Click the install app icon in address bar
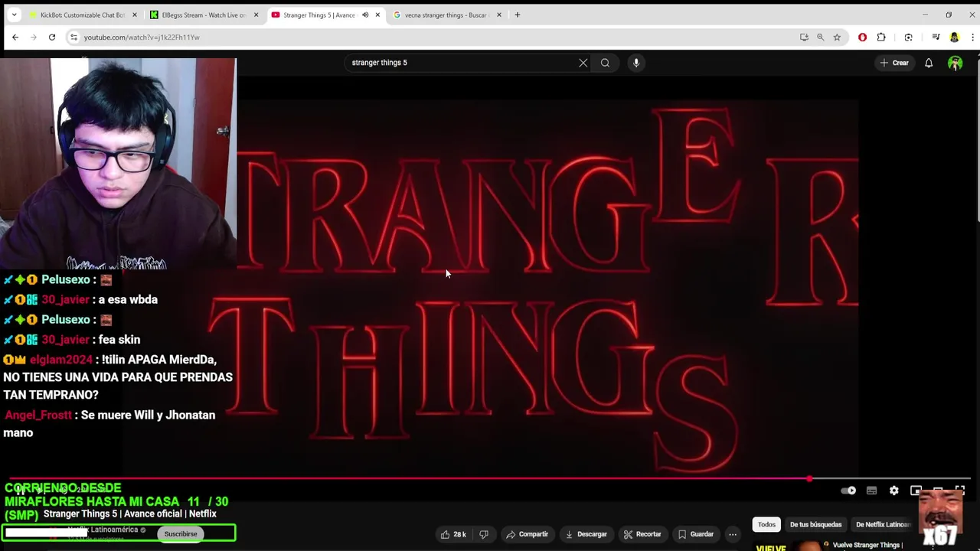Image resolution: width=980 pixels, height=551 pixels. click(x=804, y=37)
